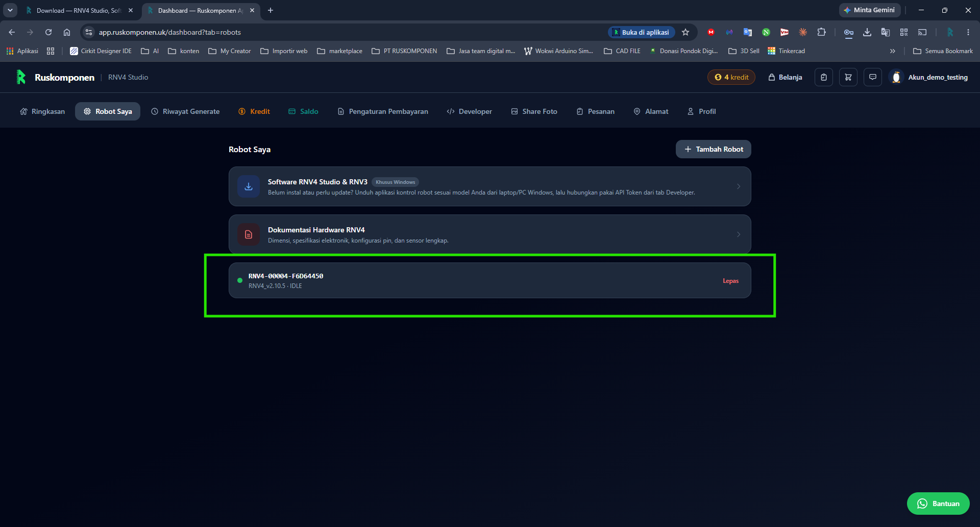The height and width of the screenshot is (527, 980).
Task: Open the Kredit tab
Action: click(254, 111)
